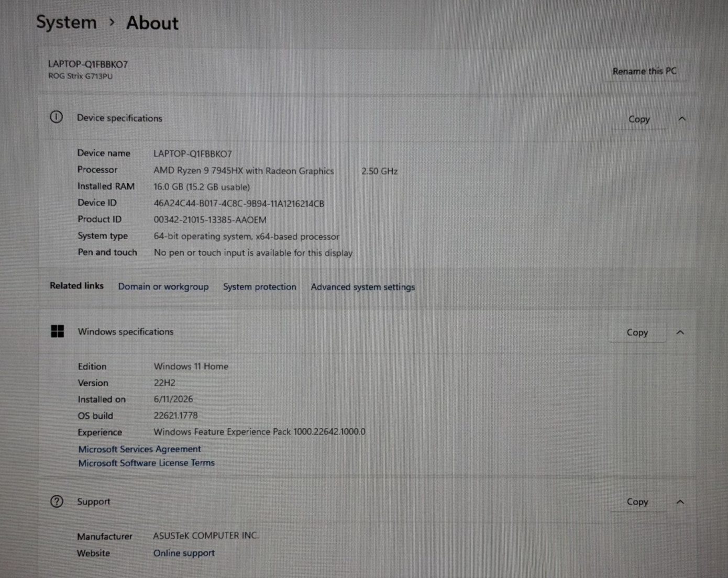The image size is (728, 578).
Task: Click the Processor field label
Action: (x=97, y=170)
